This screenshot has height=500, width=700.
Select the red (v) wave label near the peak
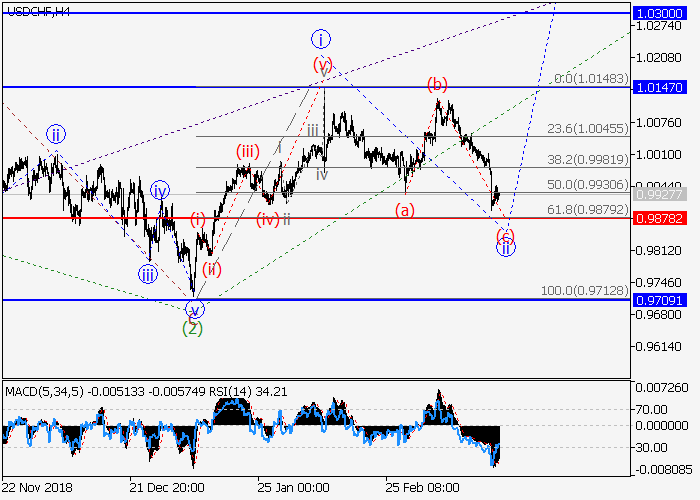[x=322, y=65]
